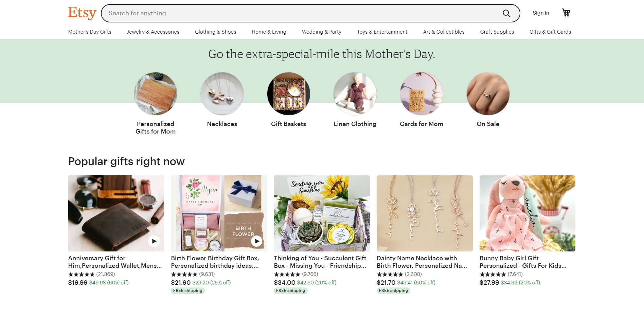Screen dimensions: 644x315
Task: Open the Toys & Entertainment menu
Action: pyautogui.click(x=382, y=32)
